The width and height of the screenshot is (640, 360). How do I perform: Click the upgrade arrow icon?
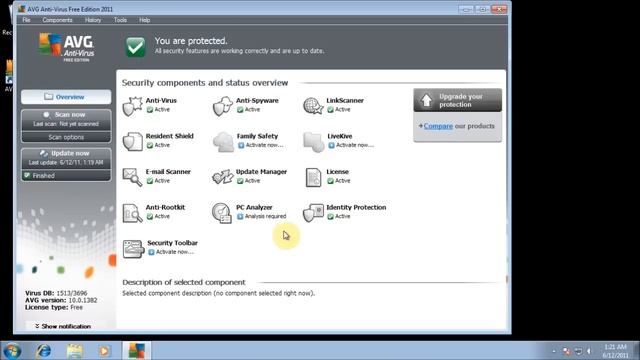tap(426, 100)
